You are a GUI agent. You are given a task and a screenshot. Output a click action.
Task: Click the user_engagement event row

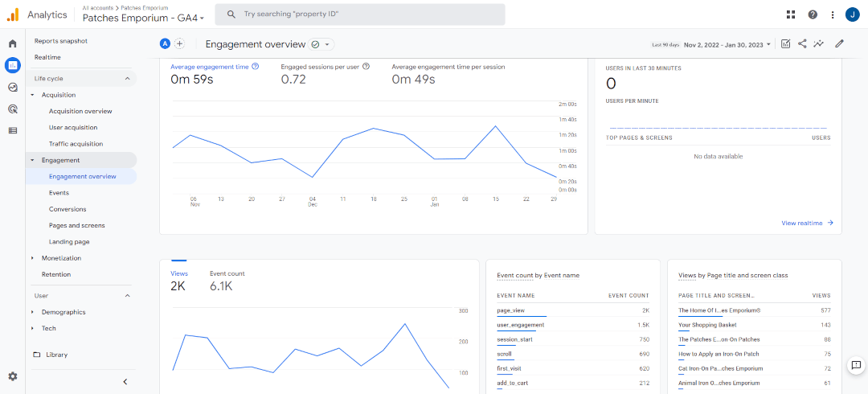click(x=573, y=326)
